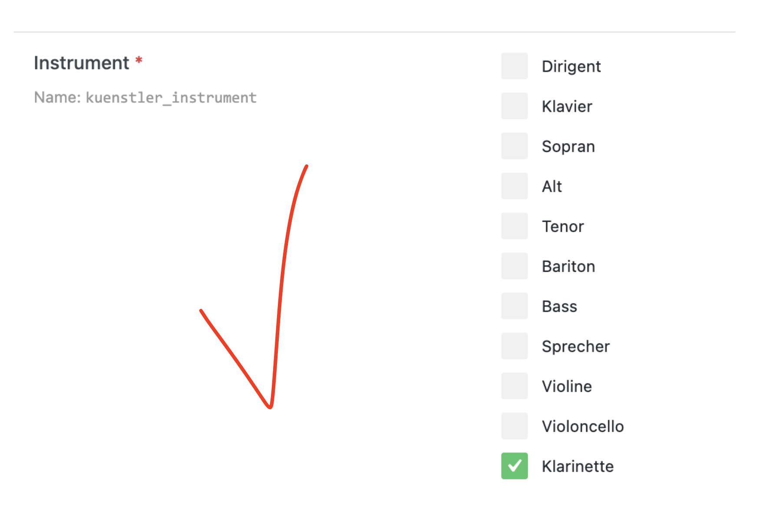Enable the Bass checkbox
The height and width of the screenshot is (532, 759).
click(514, 306)
